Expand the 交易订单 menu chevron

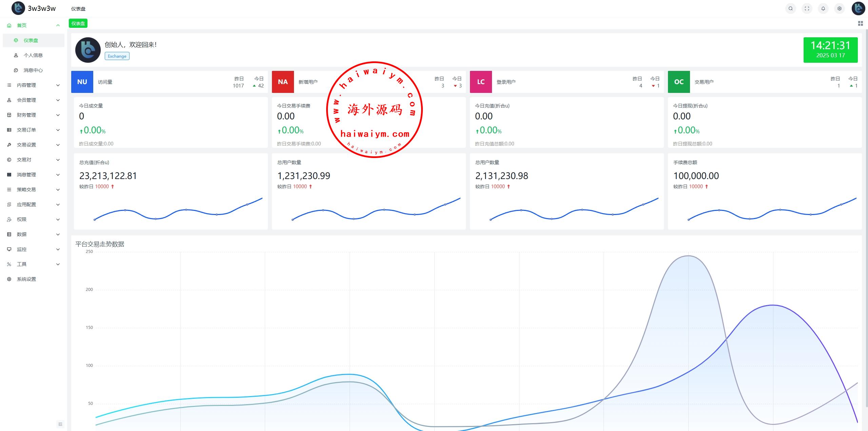click(58, 130)
